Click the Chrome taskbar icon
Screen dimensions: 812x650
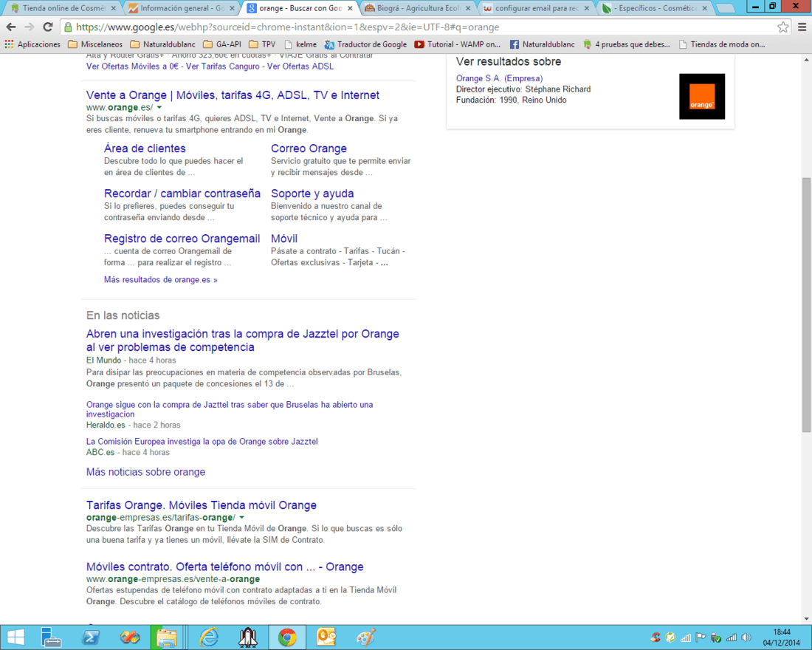[x=287, y=637]
